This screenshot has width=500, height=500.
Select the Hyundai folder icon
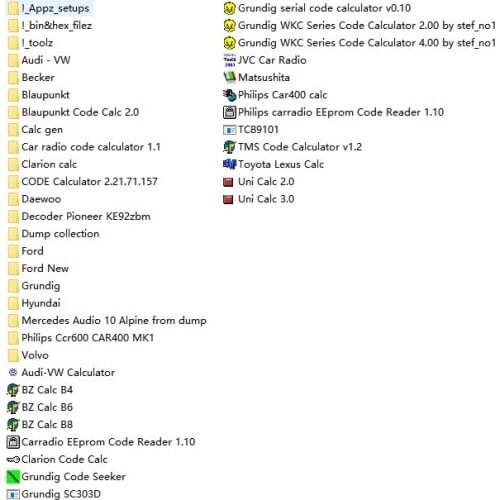click(x=13, y=303)
